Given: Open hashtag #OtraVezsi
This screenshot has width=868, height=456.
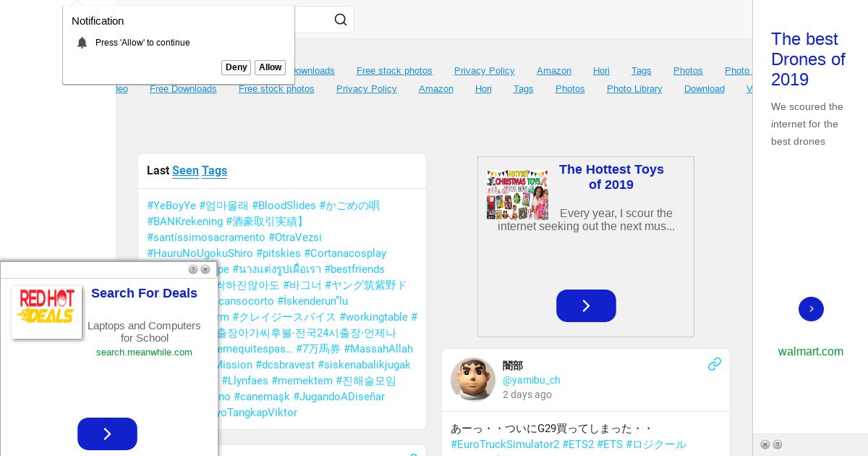Looking at the screenshot, I should tap(295, 237).
